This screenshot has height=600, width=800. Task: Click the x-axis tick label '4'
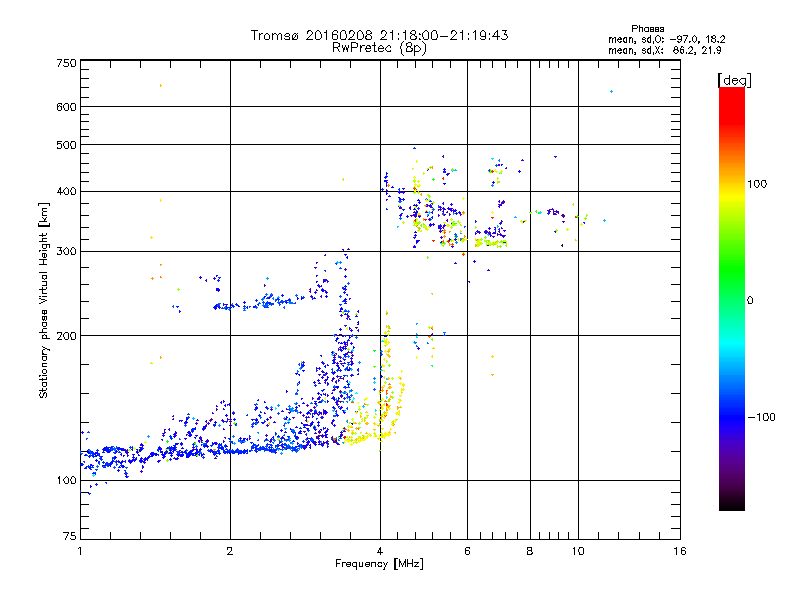click(x=380, y=551)
